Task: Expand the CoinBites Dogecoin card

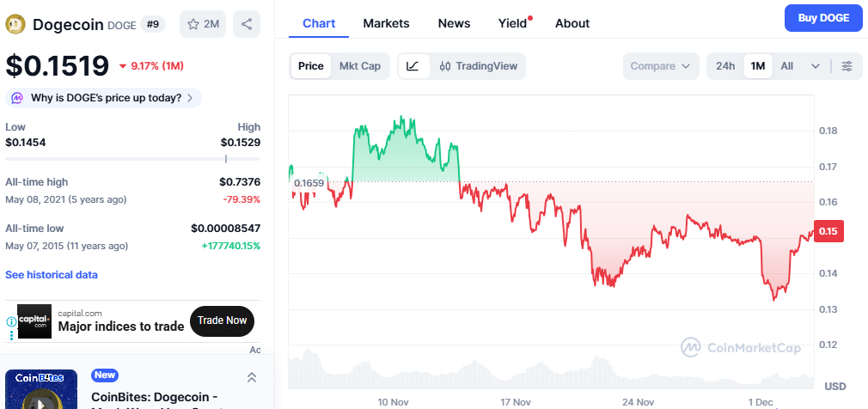Action: coord(252,377)
